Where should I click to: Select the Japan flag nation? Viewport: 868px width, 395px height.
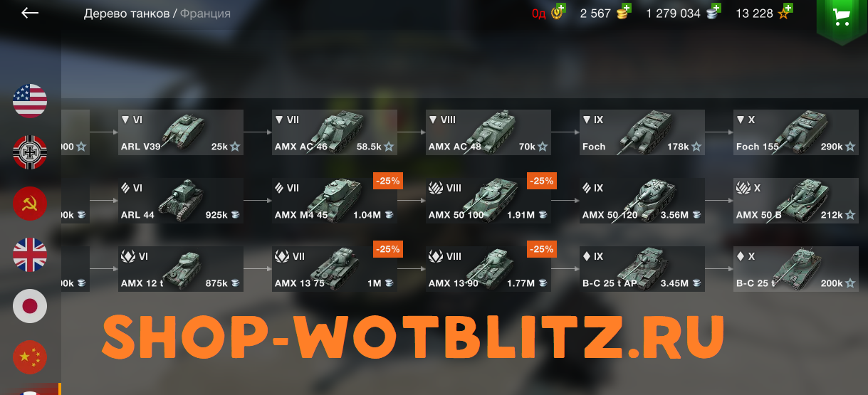coord(30,306)
